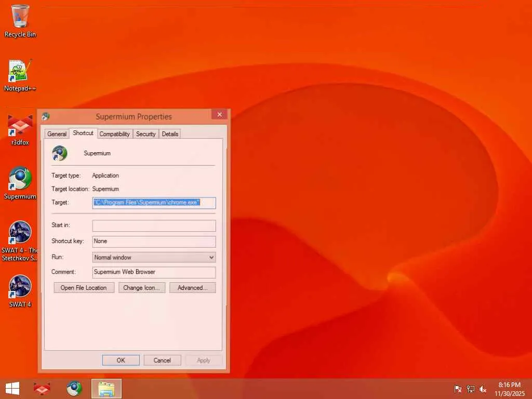
Task: Select the SWAT 4 desktop shortcut
Action: click(x=20, y=291)
